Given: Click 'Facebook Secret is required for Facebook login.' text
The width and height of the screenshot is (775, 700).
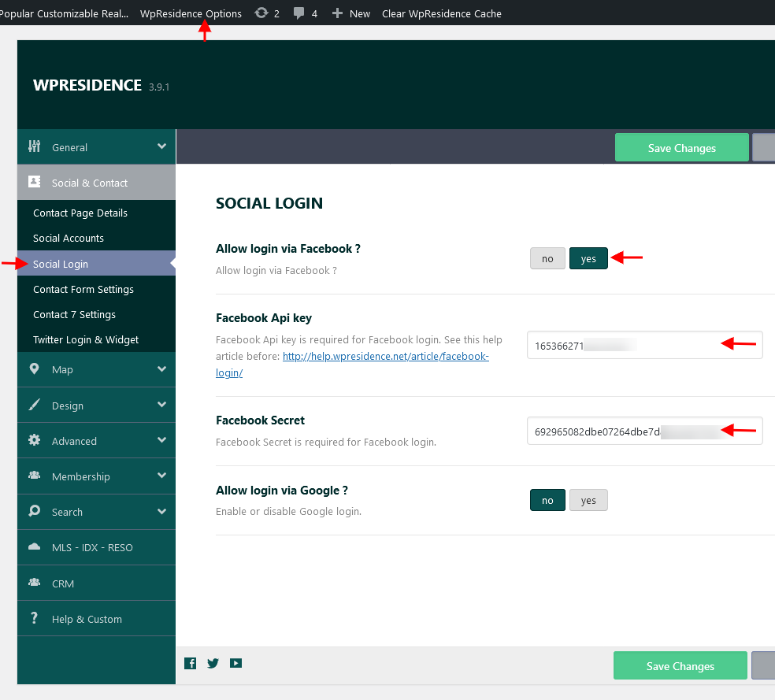Looking at the screenshot, I should [326, 442].
